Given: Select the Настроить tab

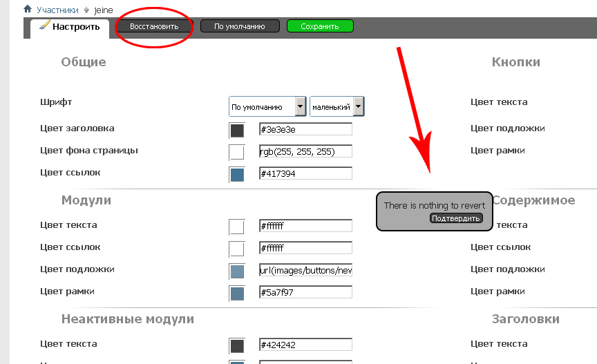Looking at the screenshot, I should (70, 27).
